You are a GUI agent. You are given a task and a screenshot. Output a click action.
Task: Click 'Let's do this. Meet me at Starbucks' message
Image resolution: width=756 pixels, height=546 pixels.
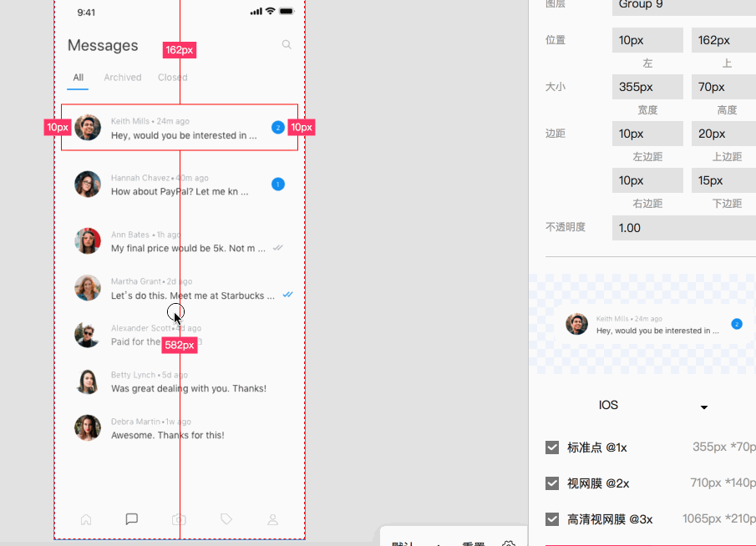(193, 296)
